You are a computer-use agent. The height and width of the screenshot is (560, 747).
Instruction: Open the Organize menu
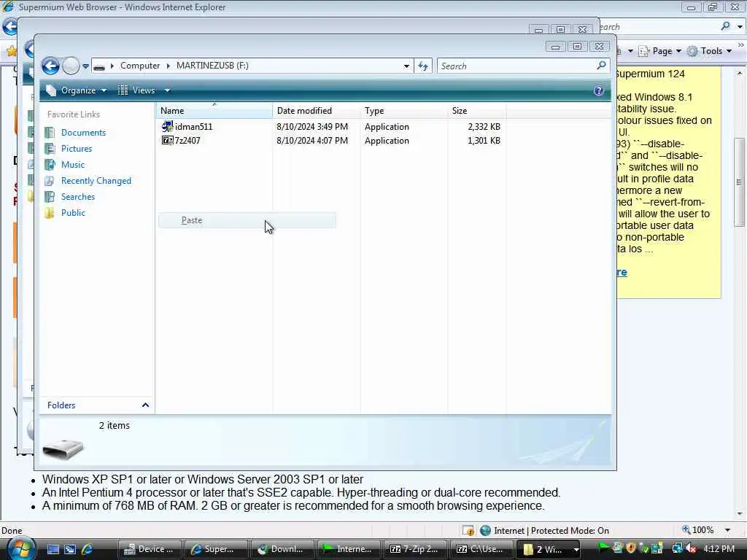(x=76, y=90)
